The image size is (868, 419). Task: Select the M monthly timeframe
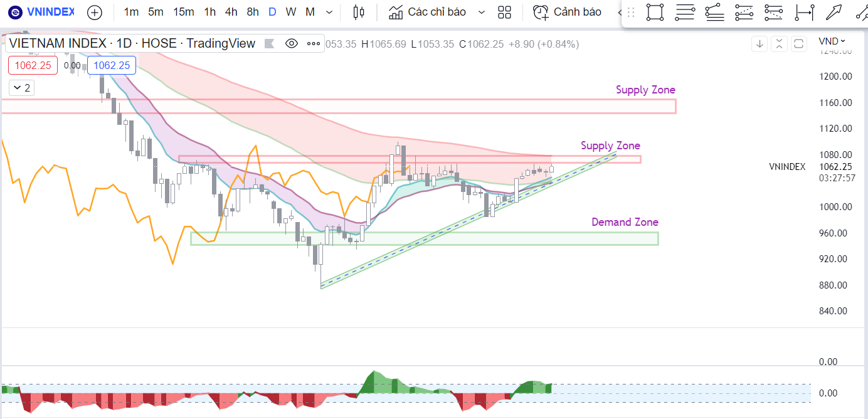pos(310,12)
